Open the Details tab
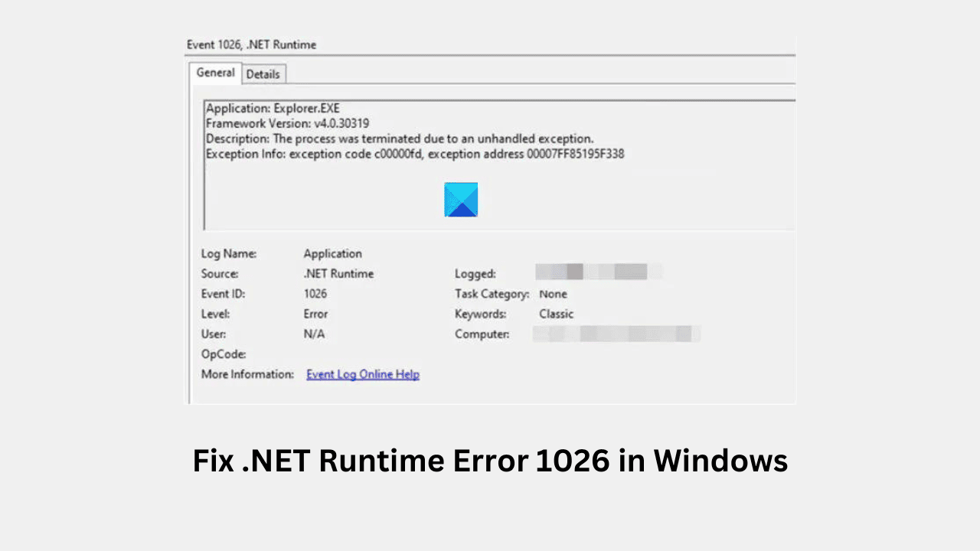This screenshot has width=980, height=551. [263, 74]
